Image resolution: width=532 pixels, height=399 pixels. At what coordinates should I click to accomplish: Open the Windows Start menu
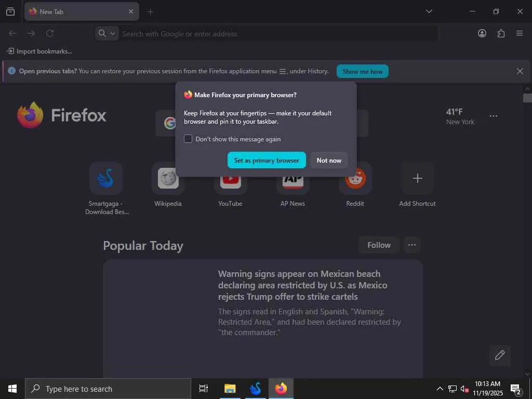point(12,389)
